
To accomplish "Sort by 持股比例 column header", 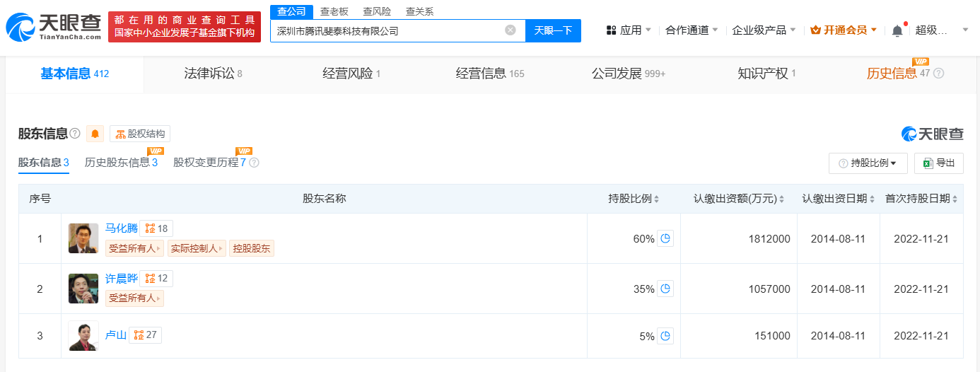I will click(634, 199).
